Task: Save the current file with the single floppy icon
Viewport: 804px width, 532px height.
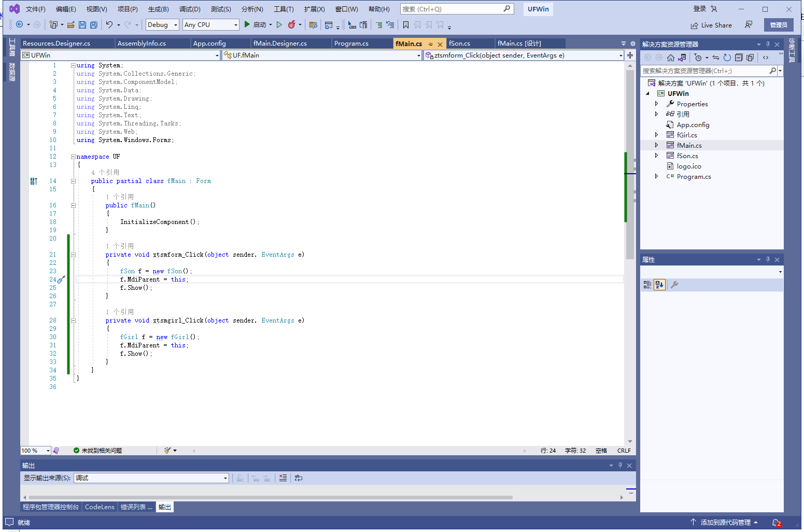Action: pyautogui.click(x=82, y=24)
